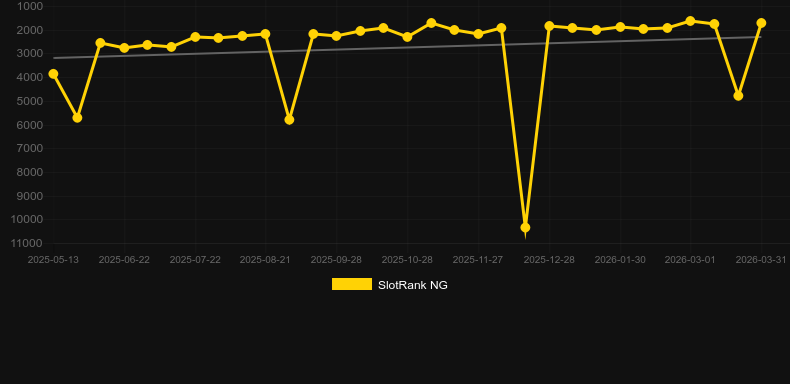This screenshot has width=790, height=384.
Task: Click the 9000 rank axis label
Action: point(30,196)
